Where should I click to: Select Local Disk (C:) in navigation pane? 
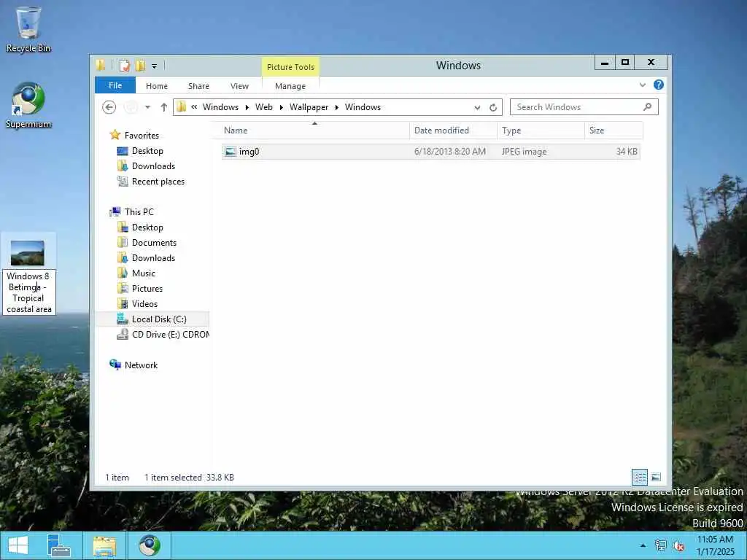[152, 319]
